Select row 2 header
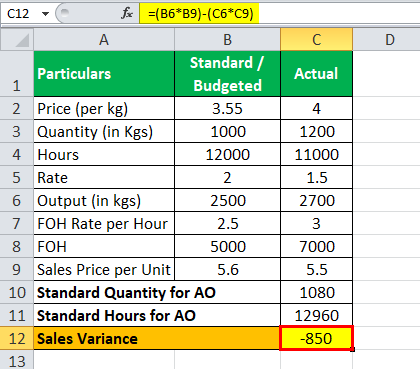Screen dimensions: 420x369 (17, 108)
